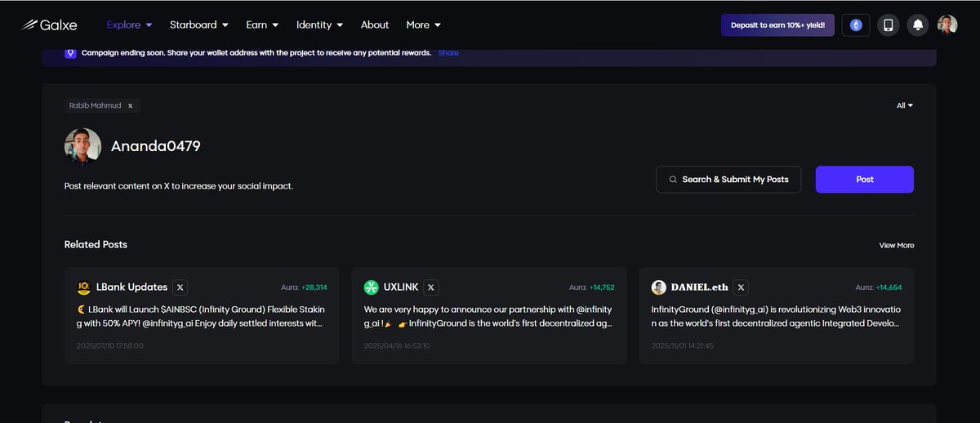Image resolution: width=980 pixels, height=423 pixels.
Task: Click the DANIEL.eth avatar
Action: (658, 287)
